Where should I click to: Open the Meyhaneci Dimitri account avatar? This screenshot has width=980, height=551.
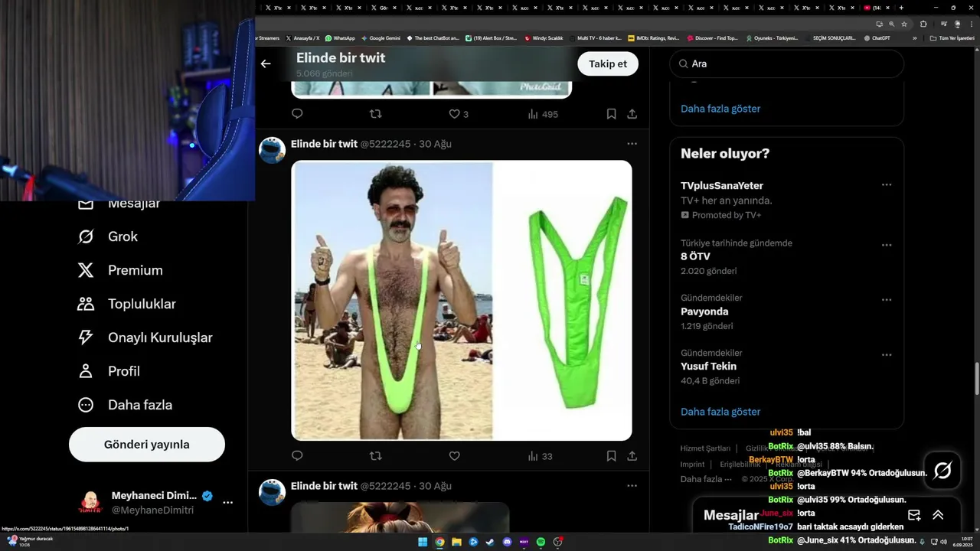pos(90,503)
